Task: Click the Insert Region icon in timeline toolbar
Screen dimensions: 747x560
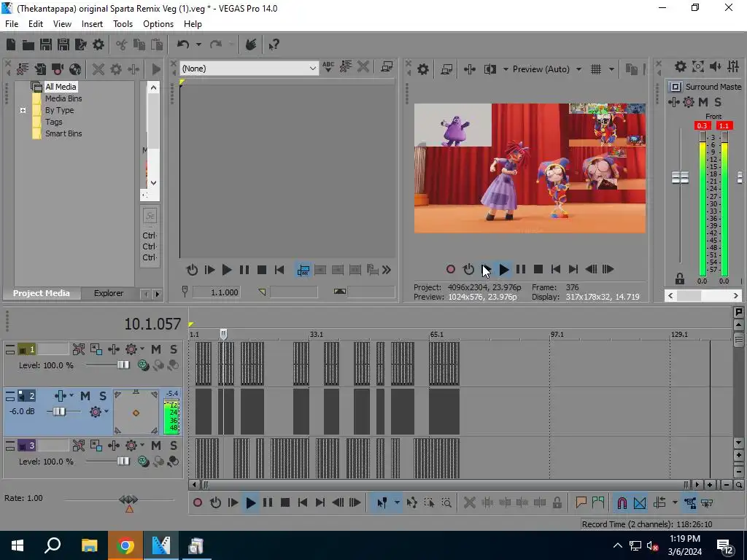Action: click(x=598, y=502)
